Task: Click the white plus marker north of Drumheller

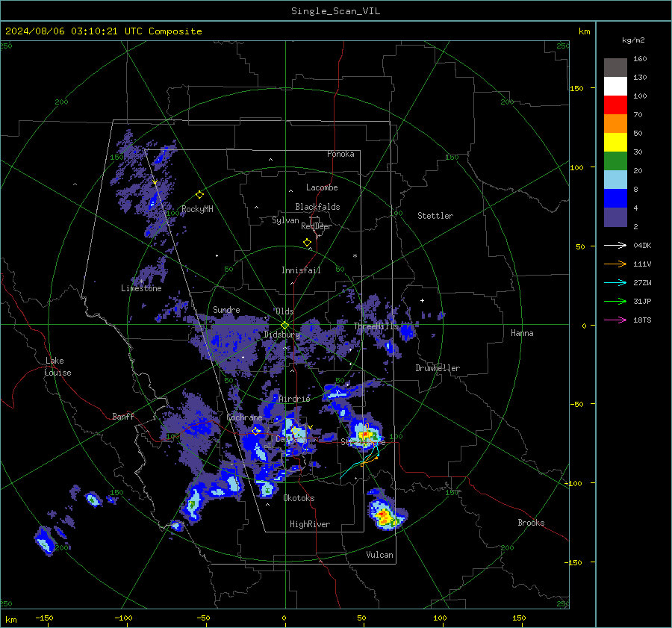Action: 422,300
